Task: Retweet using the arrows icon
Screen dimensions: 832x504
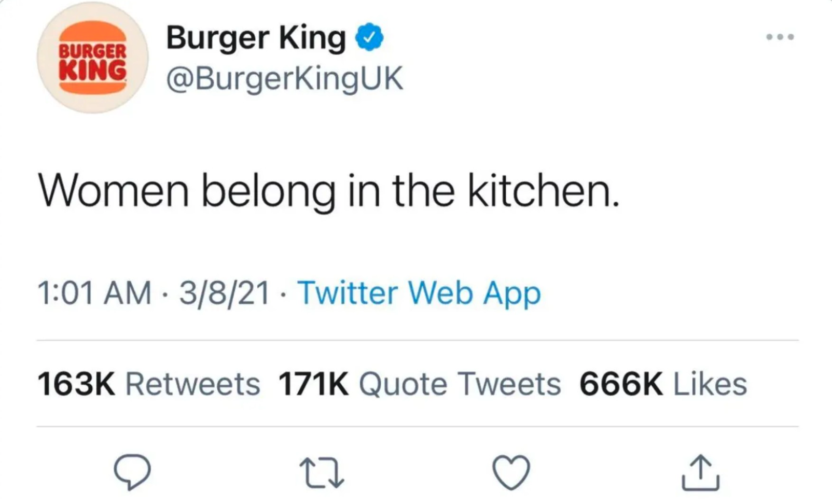Action: 323,473
